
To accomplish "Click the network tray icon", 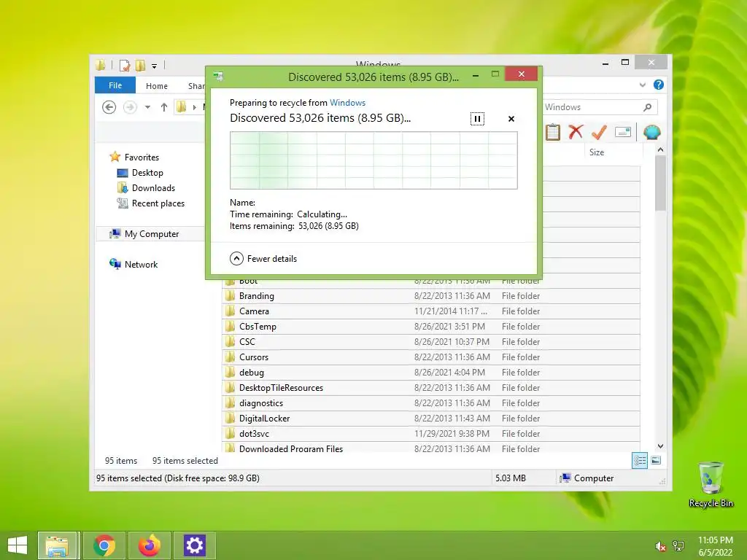I will pos(678,546).
